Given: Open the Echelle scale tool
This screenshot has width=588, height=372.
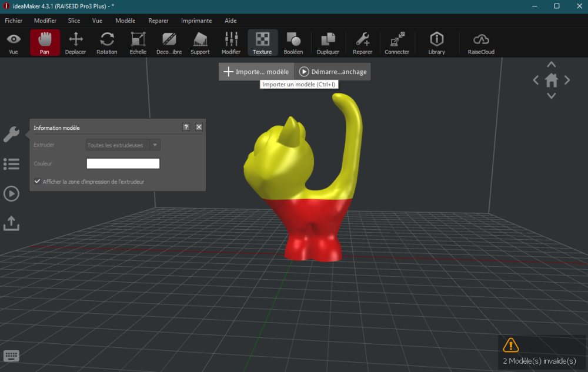Looking at the screenshot, I should click(x=138, y=43).
